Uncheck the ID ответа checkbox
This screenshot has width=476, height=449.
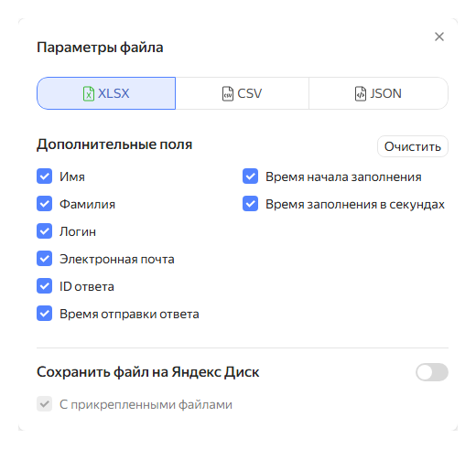45,286
